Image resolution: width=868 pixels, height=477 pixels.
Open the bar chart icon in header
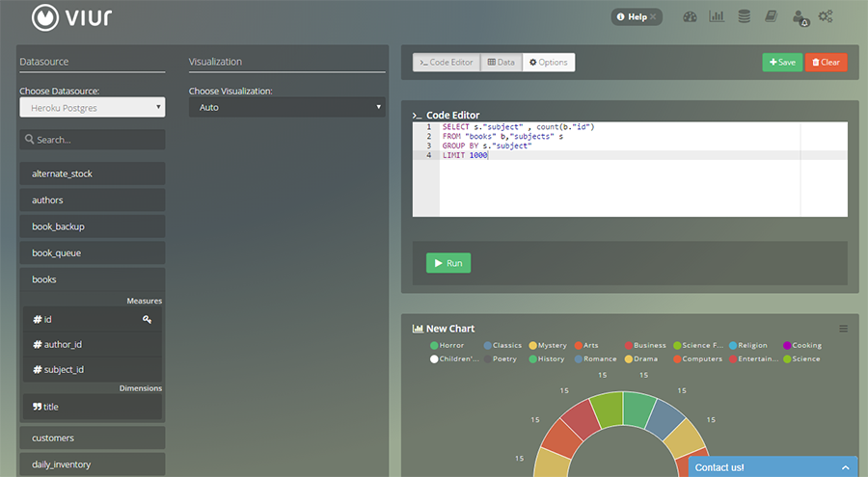(x=717, y=16)
